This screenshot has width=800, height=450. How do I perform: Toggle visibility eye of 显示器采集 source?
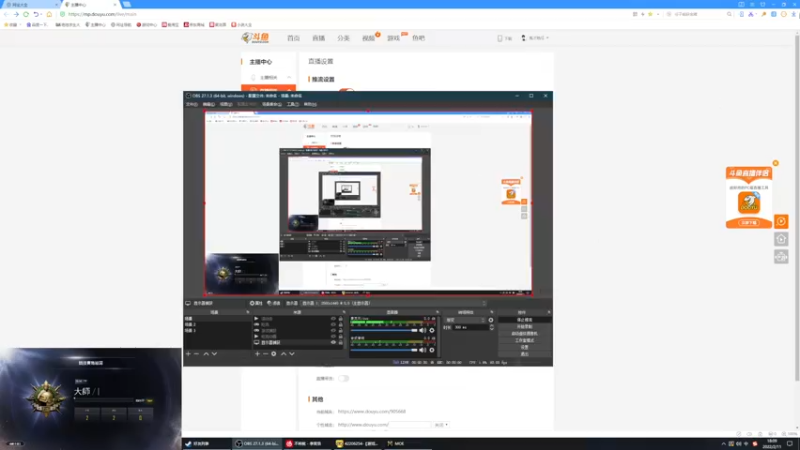(334, 342)
